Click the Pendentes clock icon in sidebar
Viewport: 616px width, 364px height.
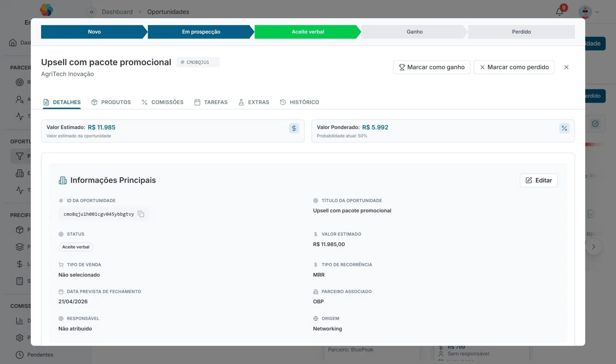[20, 355]
